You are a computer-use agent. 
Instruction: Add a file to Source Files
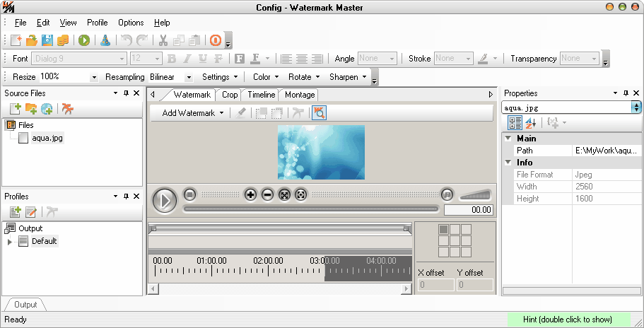point(15,108)
